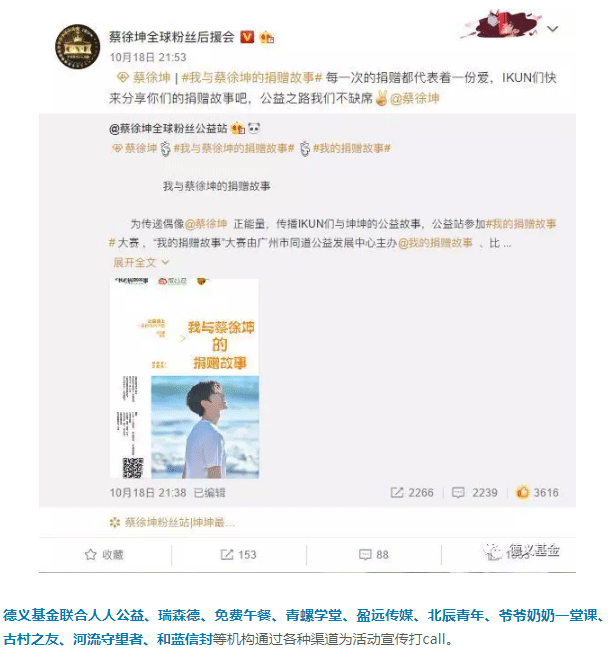Open the @蔡徐坤 mention in top post
The height and width of the screenshot is (661, 615).
pos(414,99)
